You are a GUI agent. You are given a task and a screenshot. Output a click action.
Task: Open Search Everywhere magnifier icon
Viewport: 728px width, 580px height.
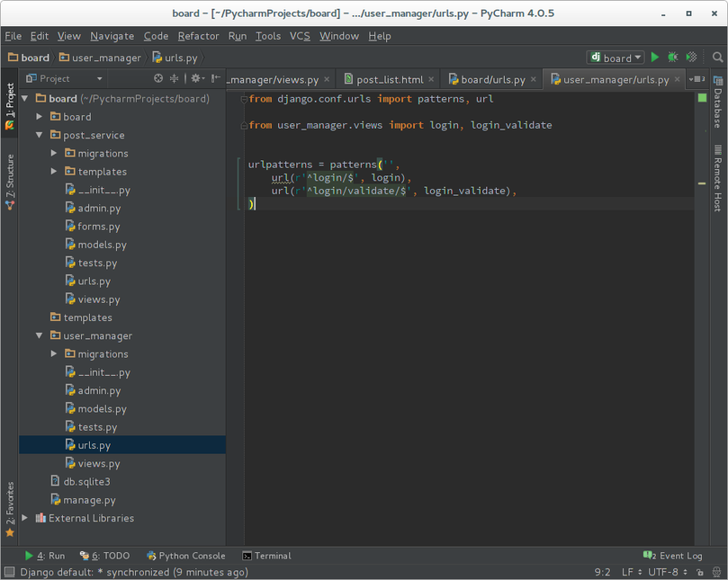pos(717,57)
